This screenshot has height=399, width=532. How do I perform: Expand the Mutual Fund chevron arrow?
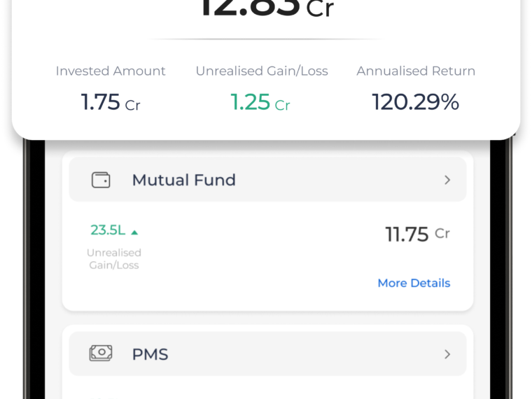tap(447, 180)
